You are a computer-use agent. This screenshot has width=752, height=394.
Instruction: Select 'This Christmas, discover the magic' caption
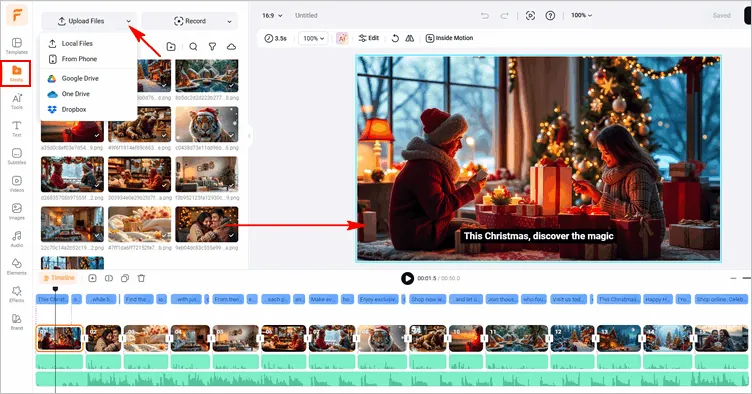click(x=538, y=236)
